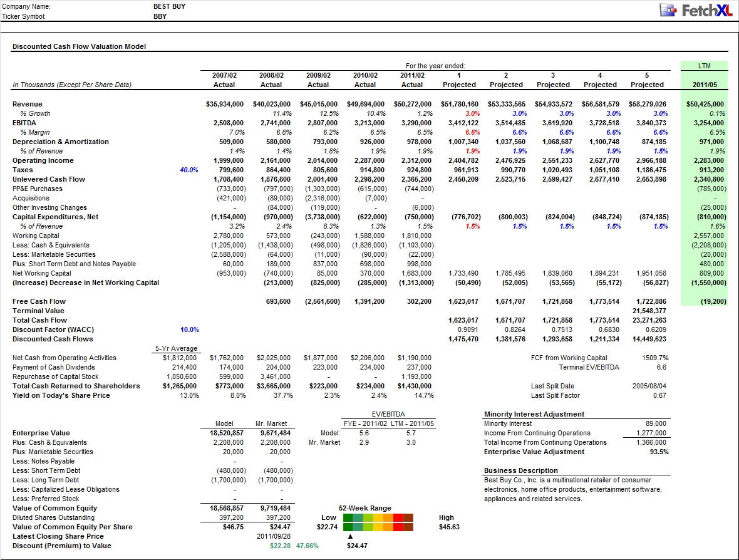Select the company name BEST BUY
The image size is (739, 560).
[169, 7]
